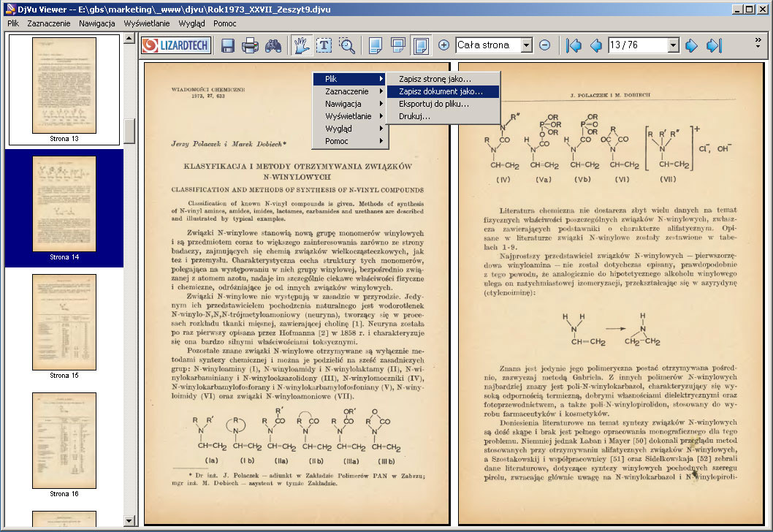The image size is (773, 532).
Task: Open the Zaznaczenie menu in menu bar
Action: pos(49,23)
